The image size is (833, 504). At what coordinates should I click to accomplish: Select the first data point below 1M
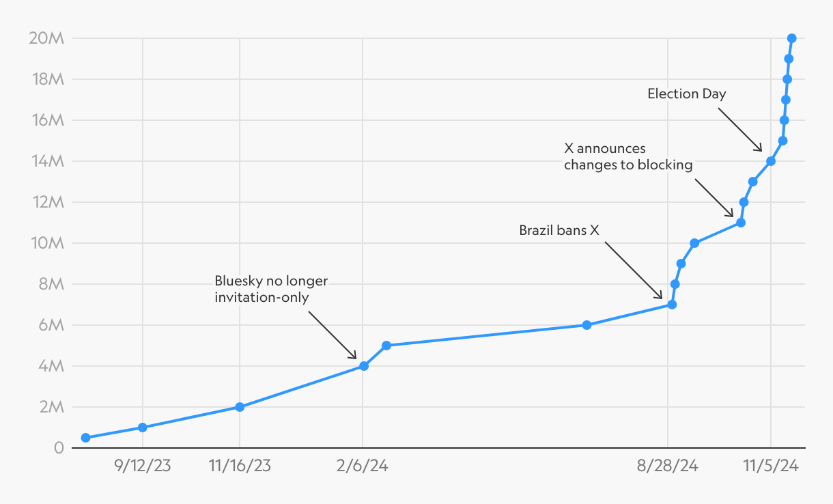point(85,438)
